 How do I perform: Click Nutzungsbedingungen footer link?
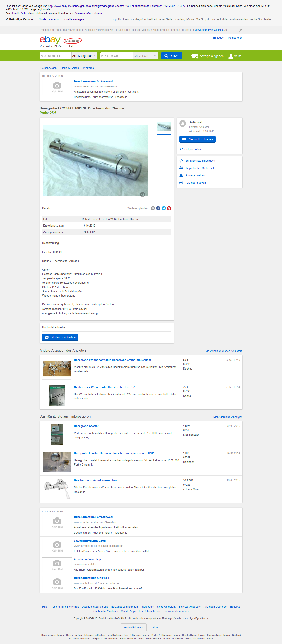pos(124,607)
